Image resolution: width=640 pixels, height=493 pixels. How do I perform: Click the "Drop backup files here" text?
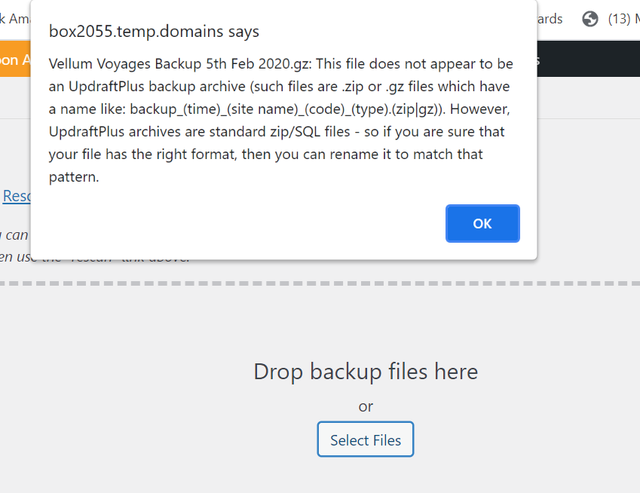[365, 371]
